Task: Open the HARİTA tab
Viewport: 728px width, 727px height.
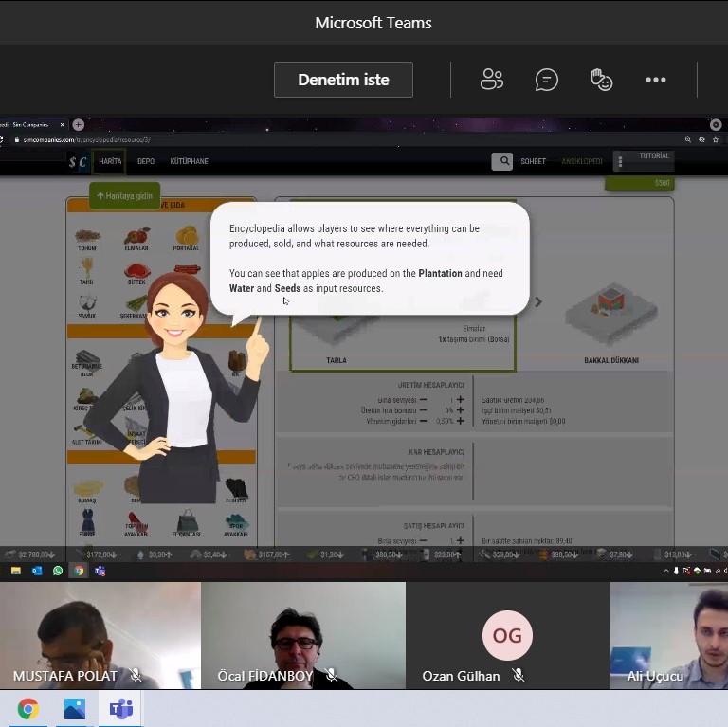Action: pos(110,161)
